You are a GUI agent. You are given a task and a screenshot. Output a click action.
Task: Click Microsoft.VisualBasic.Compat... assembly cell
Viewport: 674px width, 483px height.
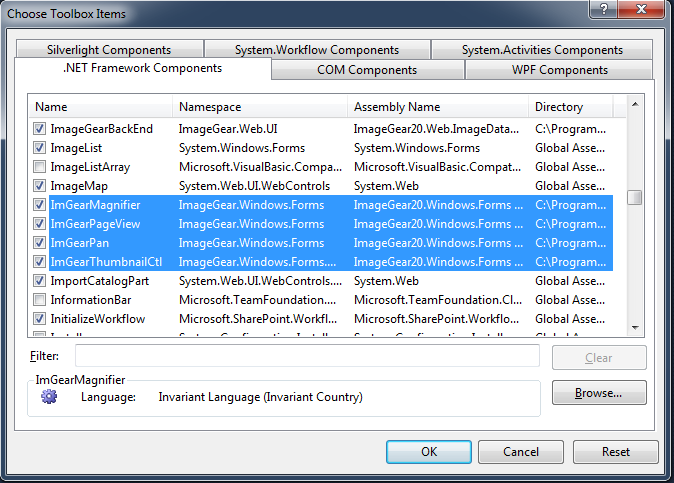point(437,167)
